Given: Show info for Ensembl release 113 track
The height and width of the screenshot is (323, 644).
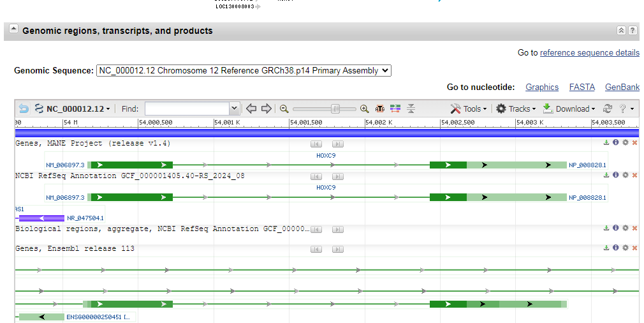Looking at the screenshot, I should [x=616, y=248].
